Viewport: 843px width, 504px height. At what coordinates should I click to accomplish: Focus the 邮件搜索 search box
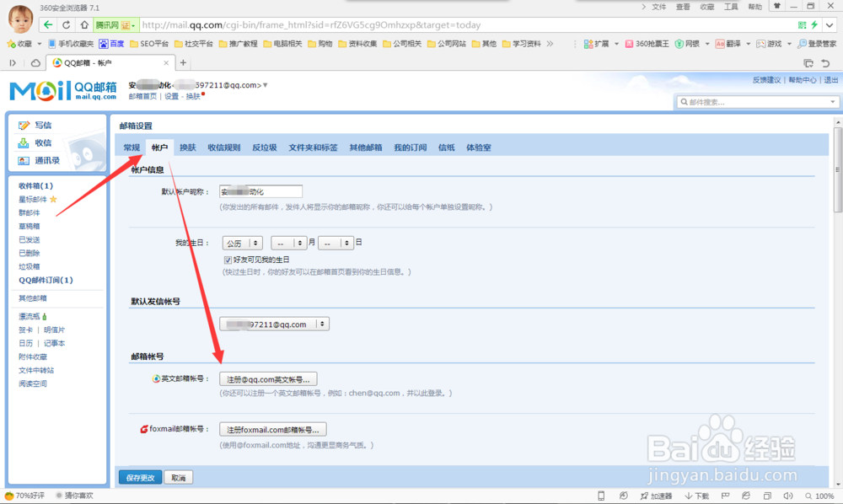coord(753,101)
